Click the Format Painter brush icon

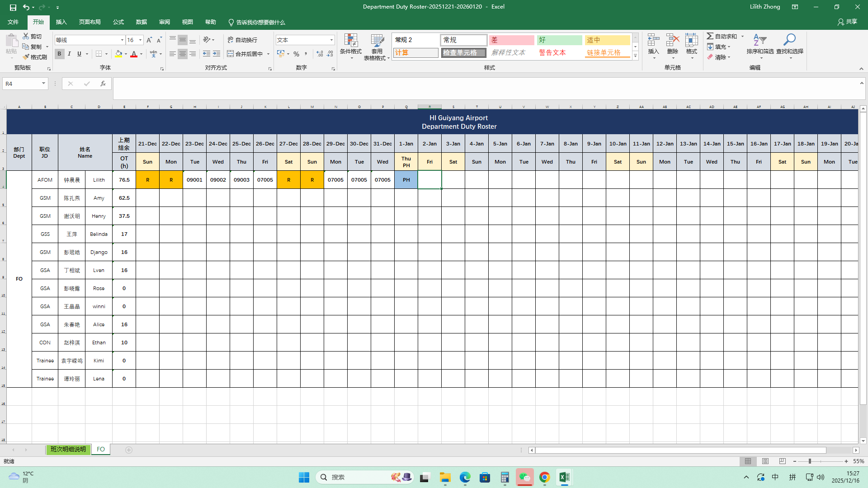tap(26, 57)
